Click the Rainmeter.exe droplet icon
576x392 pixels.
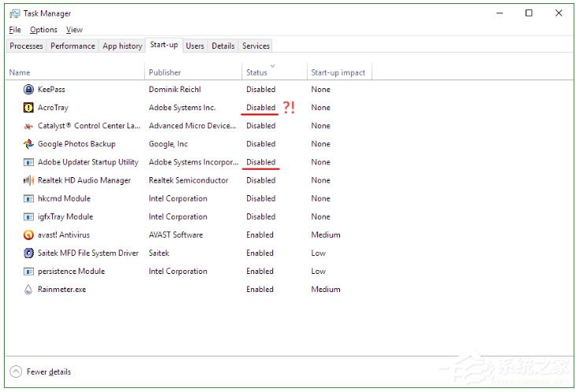click(x=28, y=290)
